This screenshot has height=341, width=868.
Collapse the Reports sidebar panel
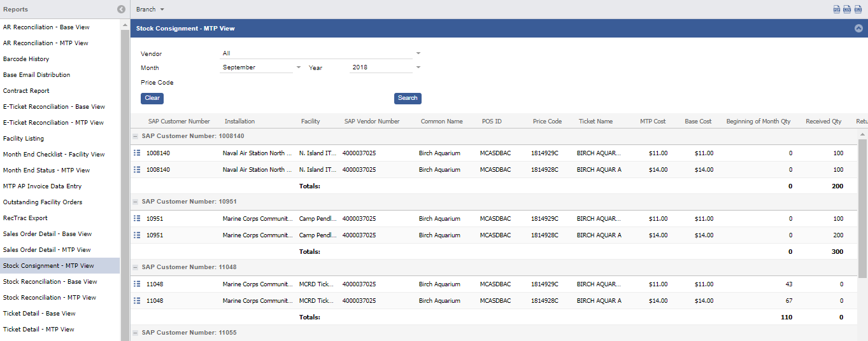(121, 10)
